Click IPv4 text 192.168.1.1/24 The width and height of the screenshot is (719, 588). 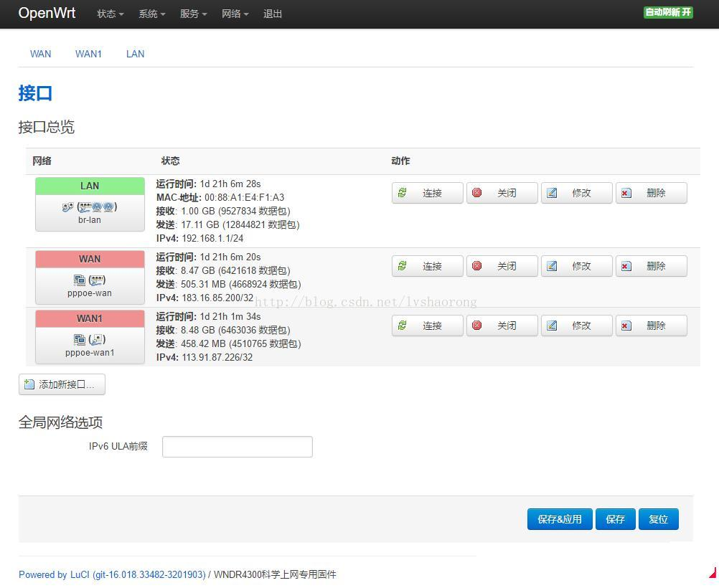[213, 238]
